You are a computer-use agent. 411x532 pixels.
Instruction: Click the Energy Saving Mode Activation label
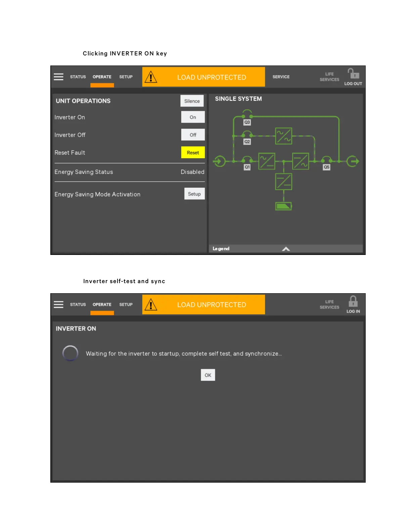click(97, 194)
